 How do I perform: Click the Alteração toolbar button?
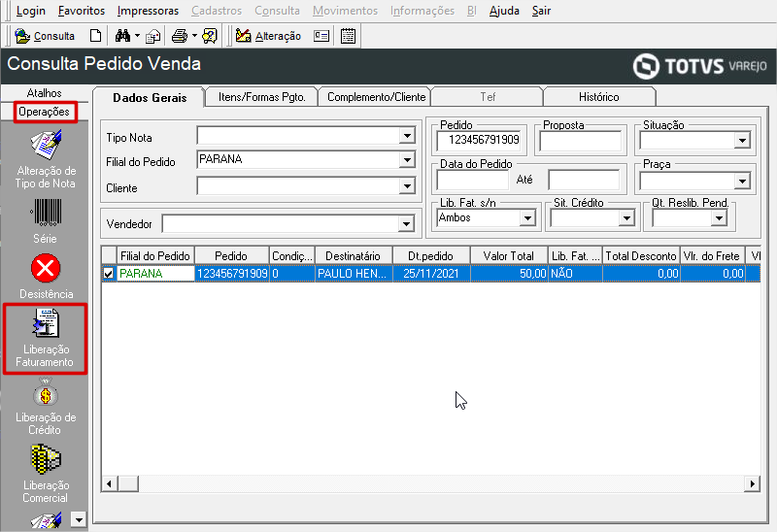268,36
